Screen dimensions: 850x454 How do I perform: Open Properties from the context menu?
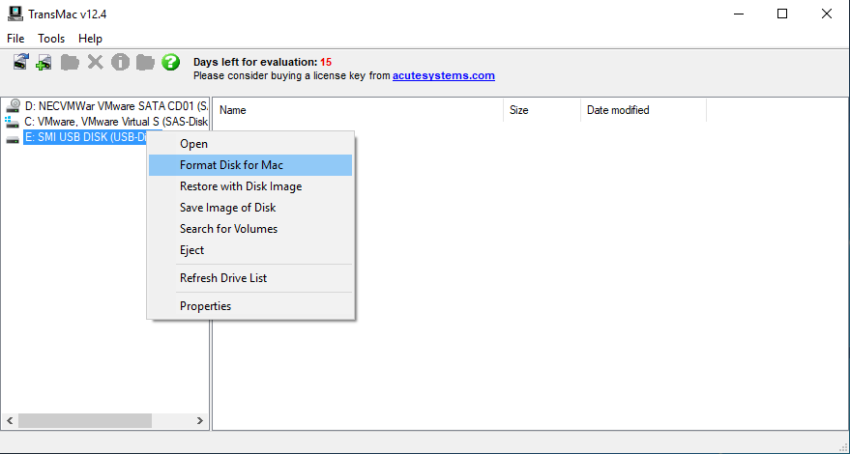250,306
